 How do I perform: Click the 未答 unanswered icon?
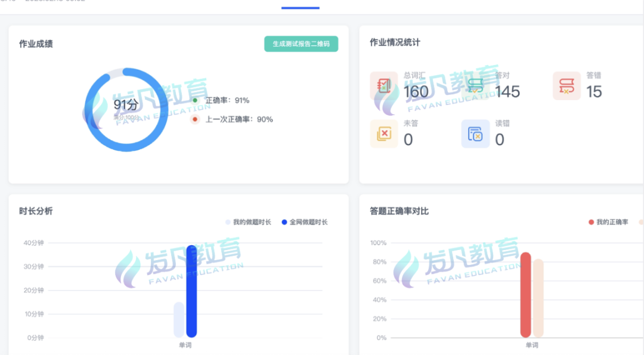[x=384, y=134]
